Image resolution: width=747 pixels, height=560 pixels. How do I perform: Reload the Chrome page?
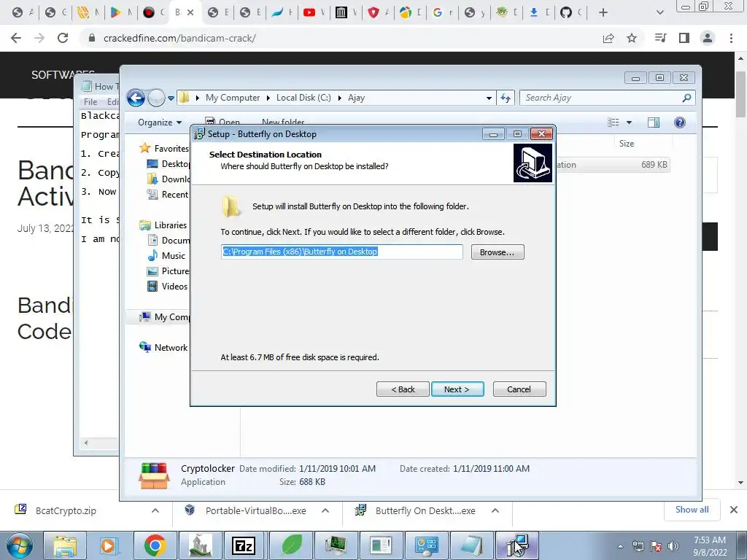pyautogui.click(x=63, y=38)
